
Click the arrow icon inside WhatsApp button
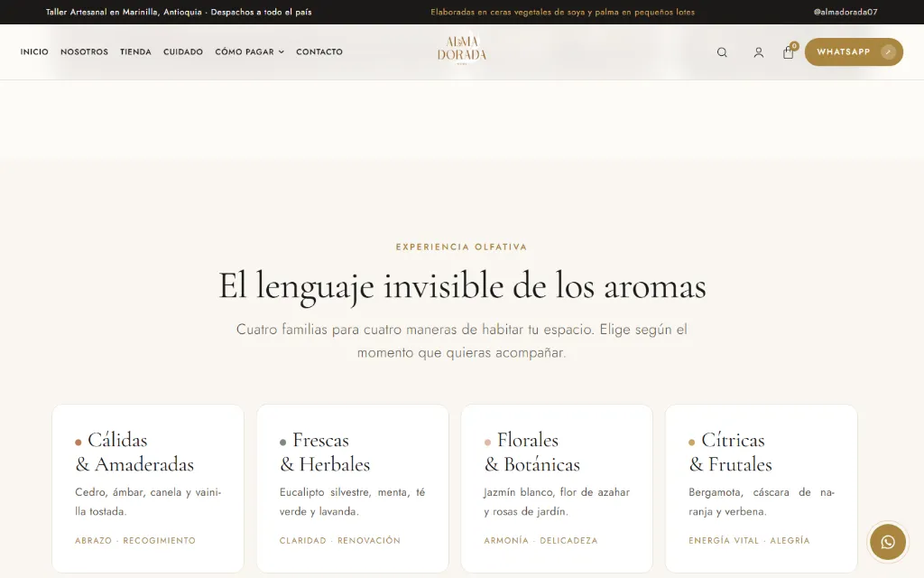pyautogui.click(x=888, y=51)
